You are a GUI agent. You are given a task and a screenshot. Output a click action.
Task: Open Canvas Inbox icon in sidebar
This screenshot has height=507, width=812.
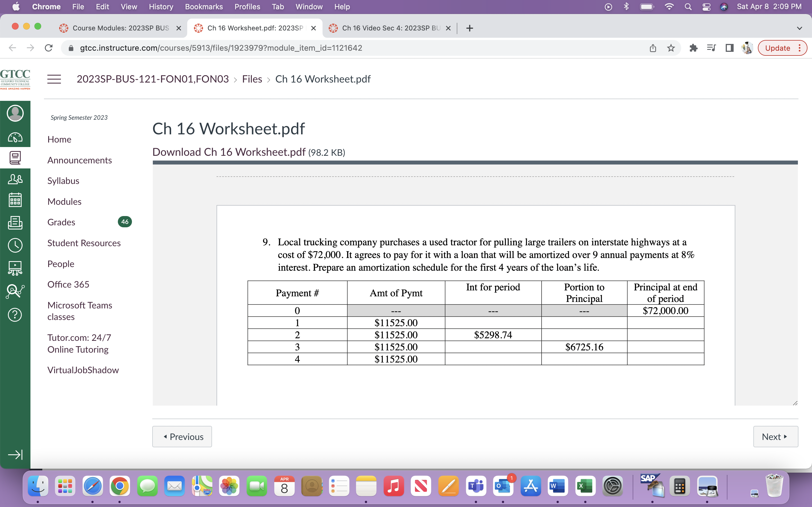click(15, 222)
